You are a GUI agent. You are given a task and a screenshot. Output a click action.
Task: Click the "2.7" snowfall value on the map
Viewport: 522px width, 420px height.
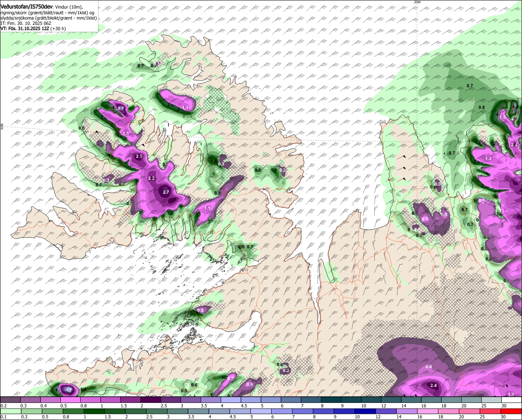pos(166,192)
